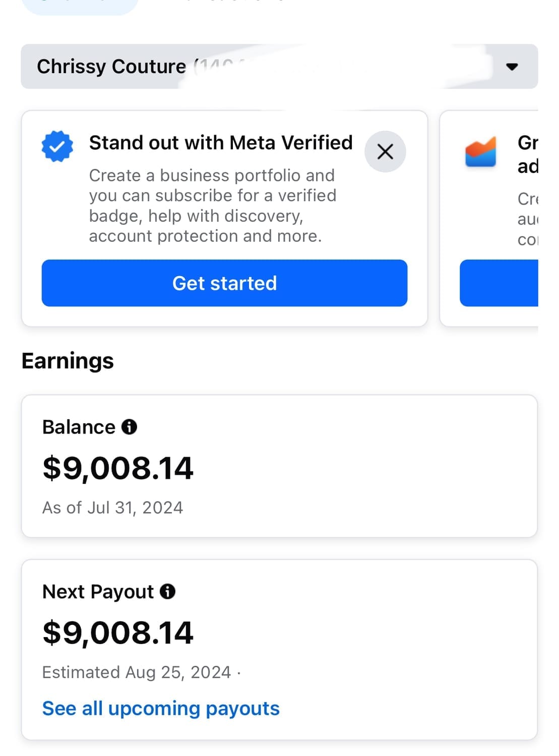Tap the Next Payout amount $9,008.14

tap(118, 633)
